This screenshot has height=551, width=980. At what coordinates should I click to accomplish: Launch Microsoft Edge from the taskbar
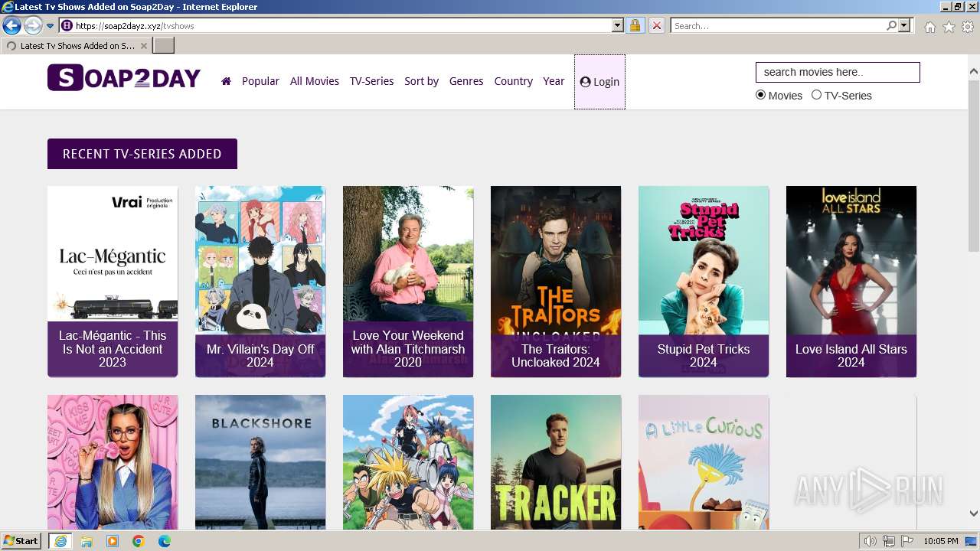click(165, 541)
